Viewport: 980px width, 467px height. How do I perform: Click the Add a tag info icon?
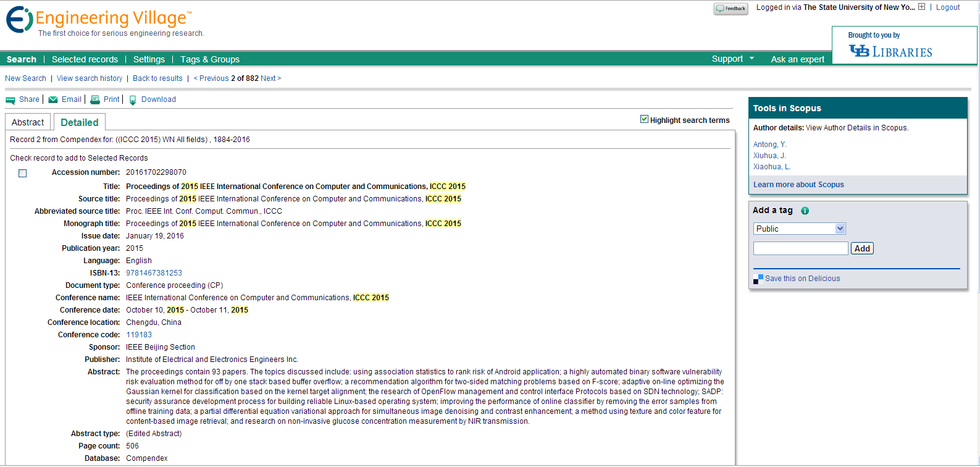coord(805,211)
